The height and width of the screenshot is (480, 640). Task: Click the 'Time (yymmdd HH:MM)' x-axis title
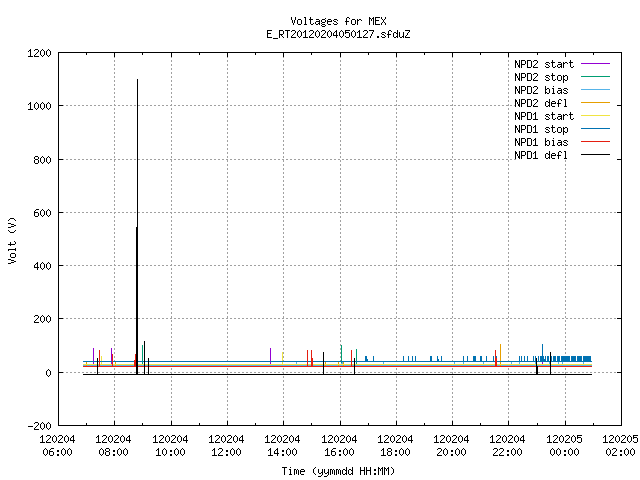(x=338, y=471)
